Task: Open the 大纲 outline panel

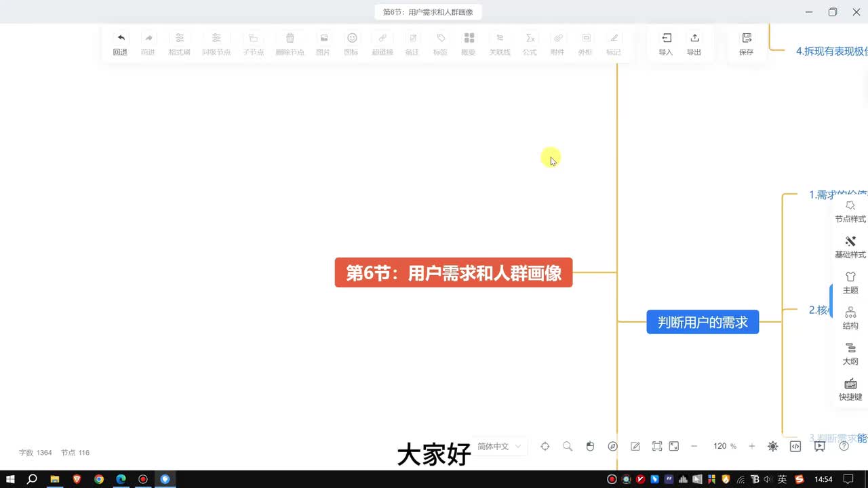Action: click(850, 353)
